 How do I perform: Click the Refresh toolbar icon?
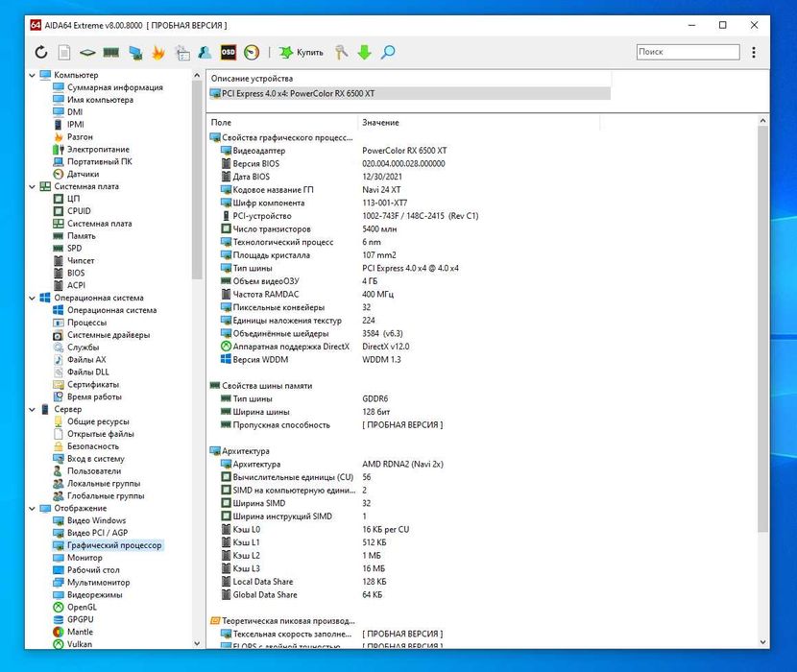pos(41,52)
